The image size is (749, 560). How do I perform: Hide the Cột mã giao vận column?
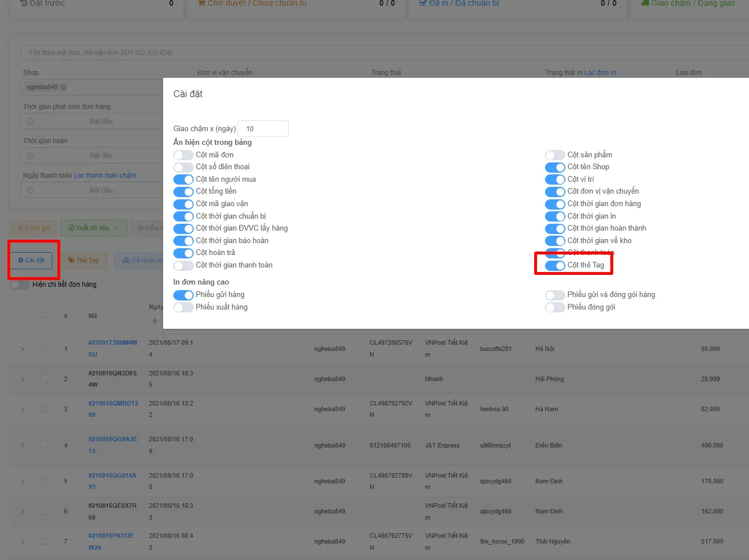pos(184,204)
